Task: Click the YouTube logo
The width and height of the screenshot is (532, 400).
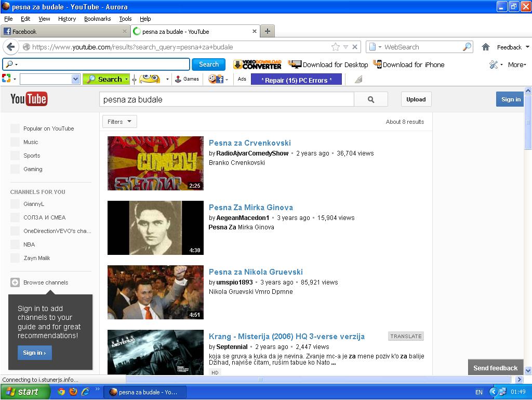Action: (29, 99)
